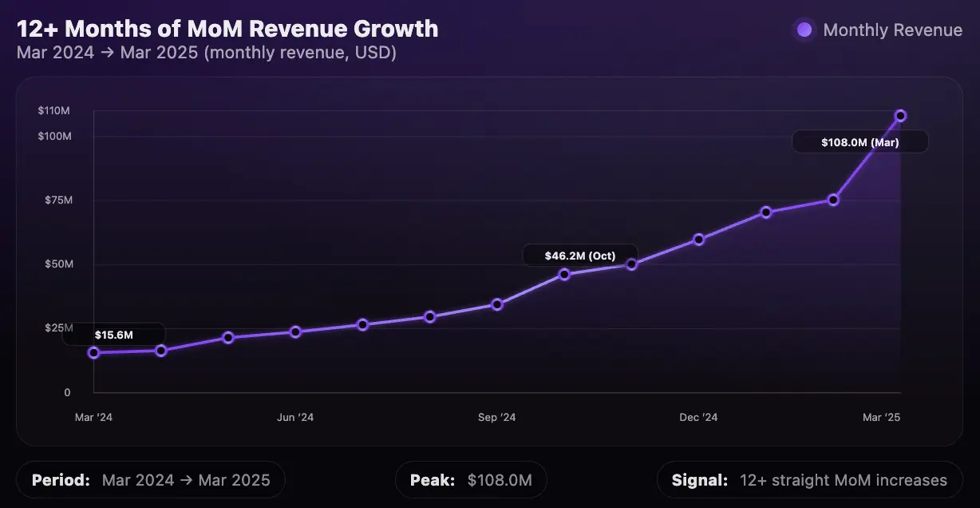Select the Dec '24 data point

coord(699,239)
